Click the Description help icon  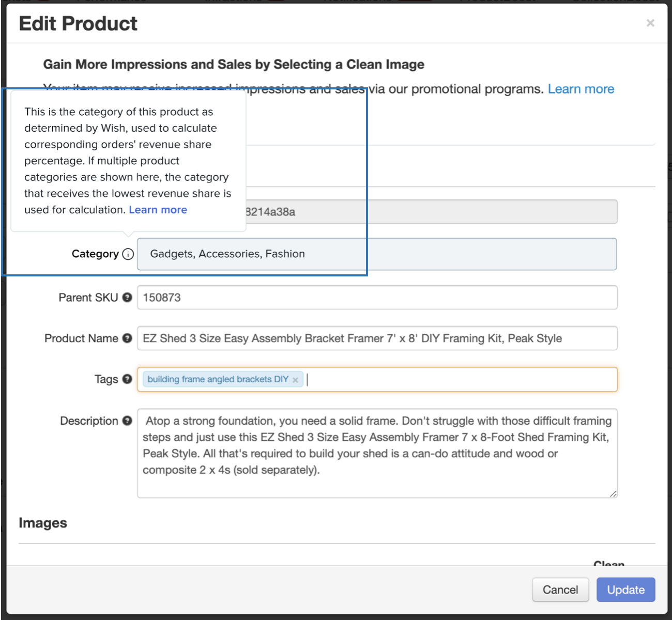coord(127,421)
